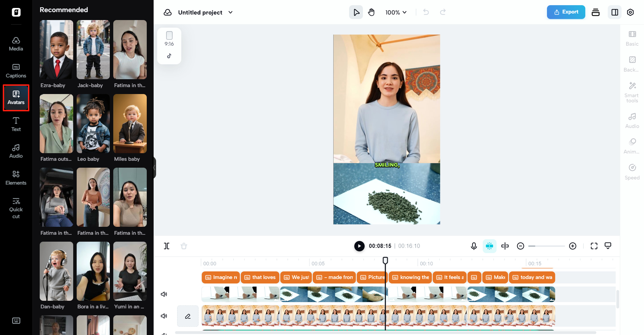This screenshot has width=644, height=335.
Task: Zoom out the timeline
Action: pyautogui.click(x=520, y=246)
